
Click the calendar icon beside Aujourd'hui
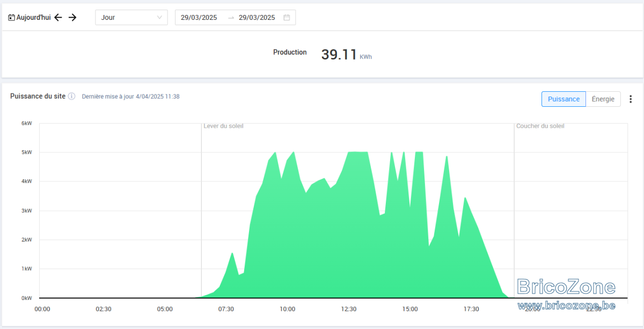pos(11,17)
